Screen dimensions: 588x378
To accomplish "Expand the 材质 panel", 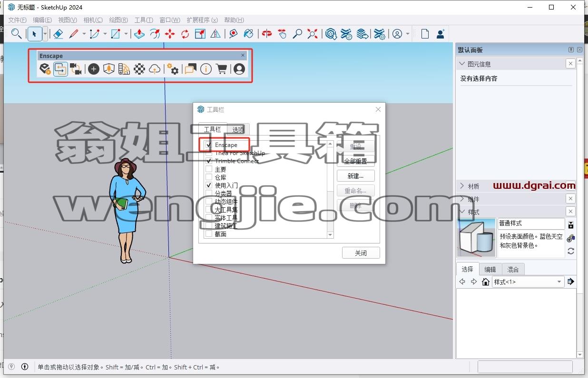I will [461, 186].
